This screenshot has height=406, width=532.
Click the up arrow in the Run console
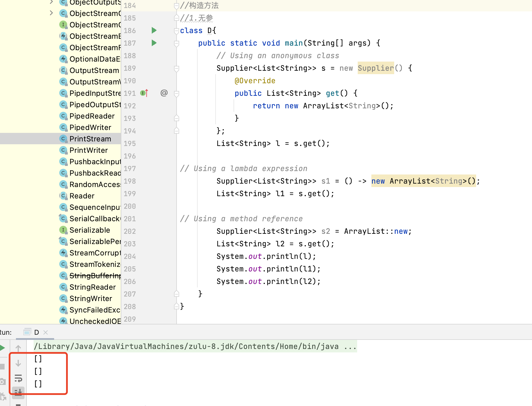18,348
